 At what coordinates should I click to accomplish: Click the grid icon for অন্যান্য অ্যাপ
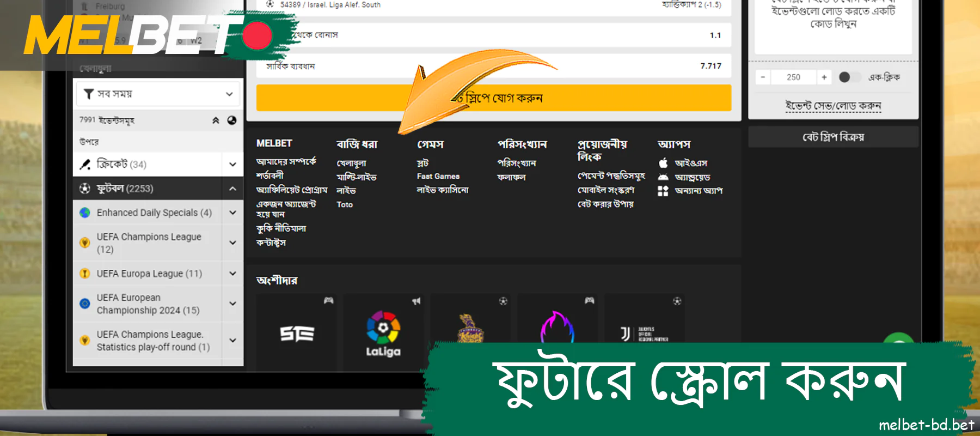(x=663, y=191)
